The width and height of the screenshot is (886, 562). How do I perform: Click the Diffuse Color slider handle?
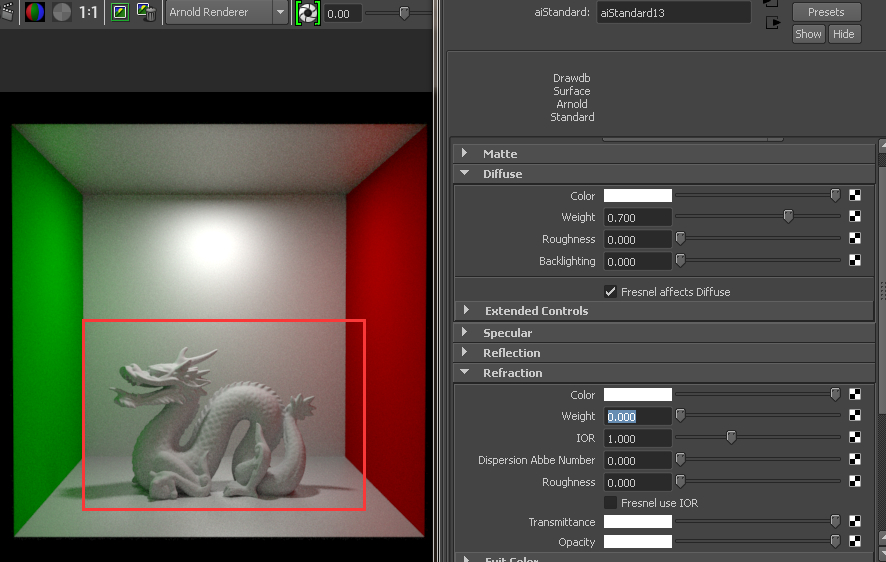pos(835,195)
